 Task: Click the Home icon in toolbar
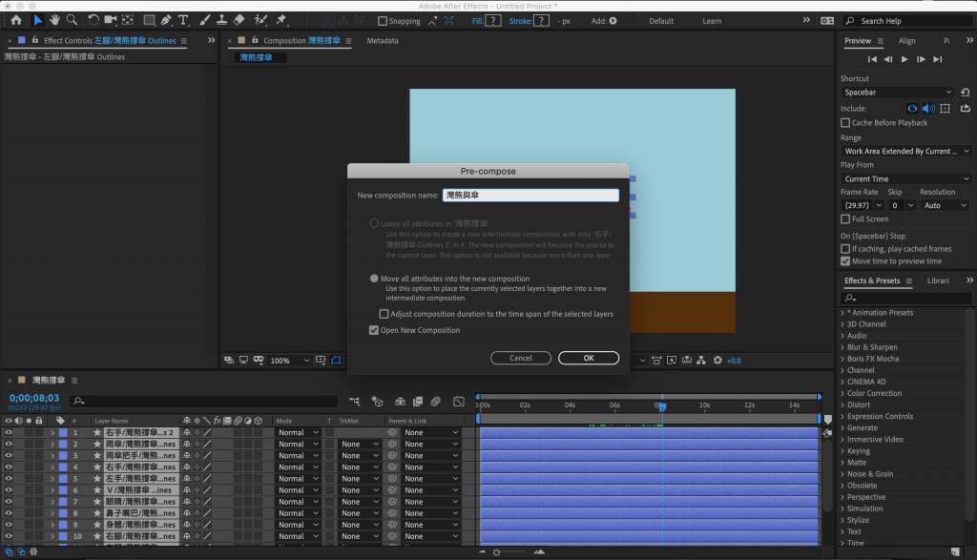point(16,20)
